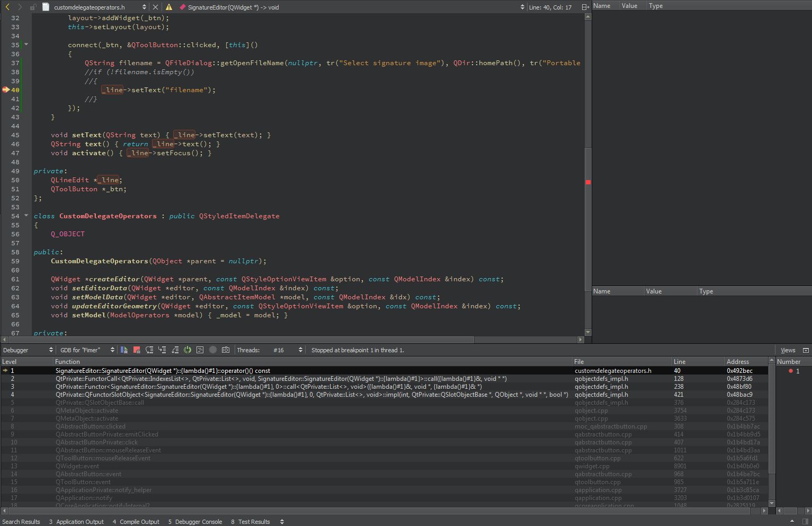Click stack view vertical scrollbar down arrow
This screenshot has width=812, height=526.
point(771,503)
